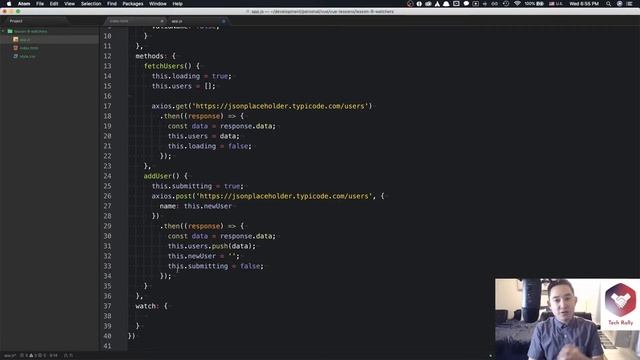Click 'watch: {' on line 37
The width and height of the screenshot is (640, 360).
151,306
